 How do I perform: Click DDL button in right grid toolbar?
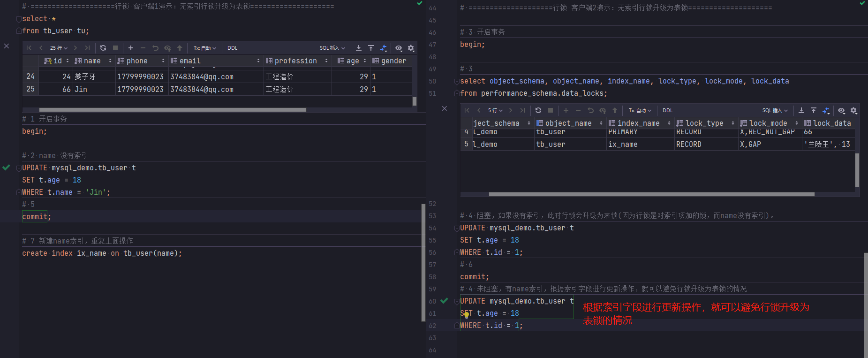[x=668, y=110]
